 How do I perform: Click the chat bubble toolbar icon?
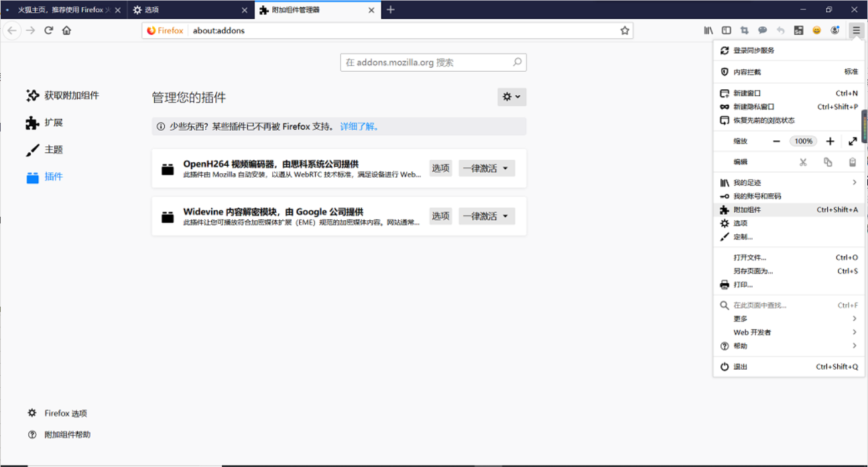[x=763, y=30]
